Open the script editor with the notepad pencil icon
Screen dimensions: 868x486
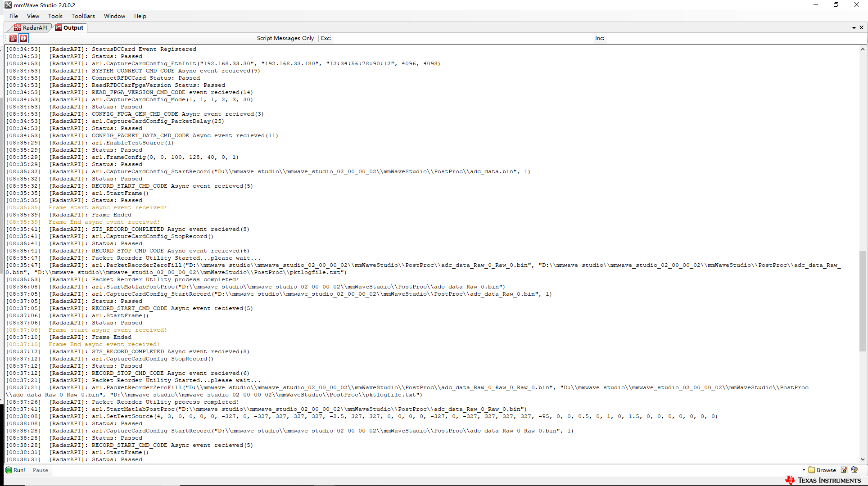click(844, 470)
